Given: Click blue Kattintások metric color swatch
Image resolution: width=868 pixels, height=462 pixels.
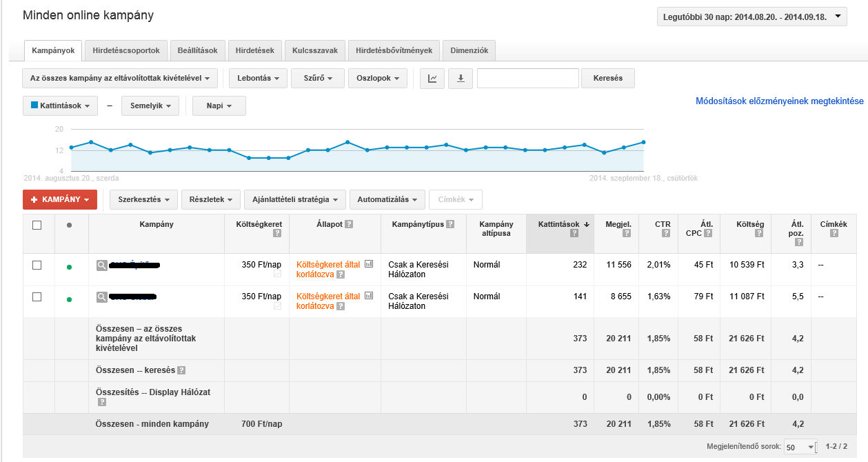Looking at the screenshot, I should (34, 106).
